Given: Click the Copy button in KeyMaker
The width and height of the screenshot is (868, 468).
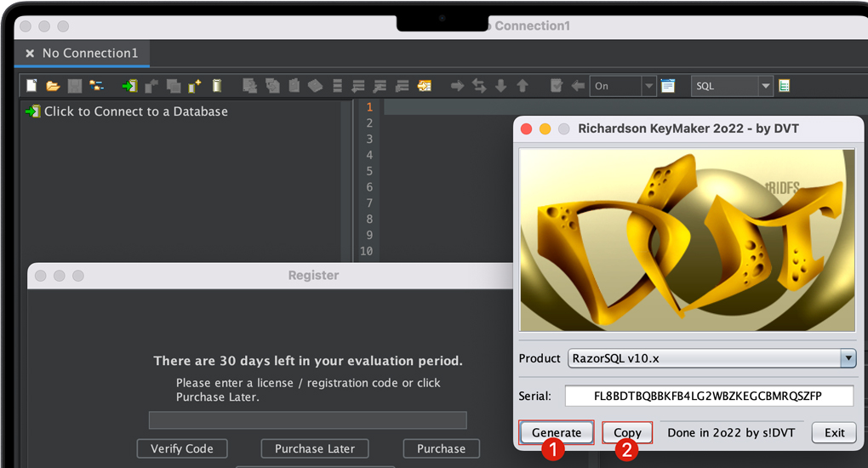Looking at the screenshot, I should tap(627, 432).
